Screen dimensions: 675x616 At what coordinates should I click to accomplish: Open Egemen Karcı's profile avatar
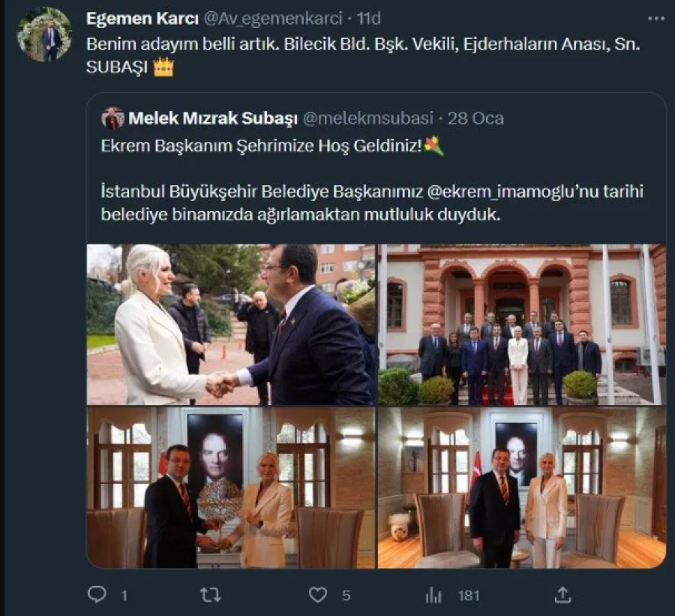click(x=46, y=35)
